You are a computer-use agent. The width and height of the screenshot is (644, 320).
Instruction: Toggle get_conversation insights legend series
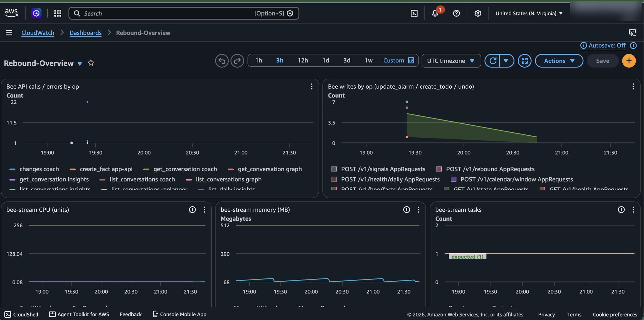coord(49,179)
